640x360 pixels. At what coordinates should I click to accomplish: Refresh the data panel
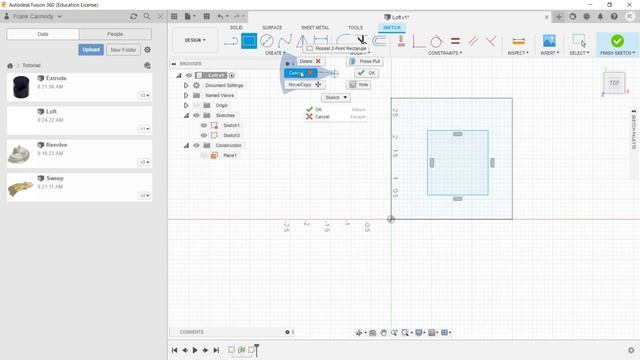pyautogui.click(x=133, y=16)
